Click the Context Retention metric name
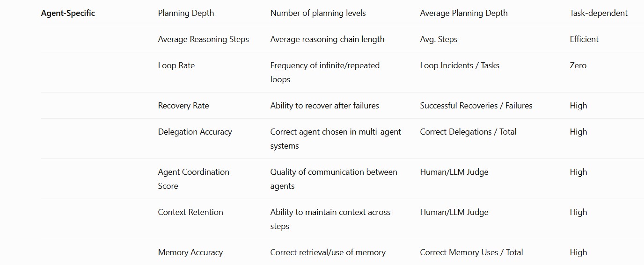The width and height of the screenshot is (644, 265). point(190,212)
